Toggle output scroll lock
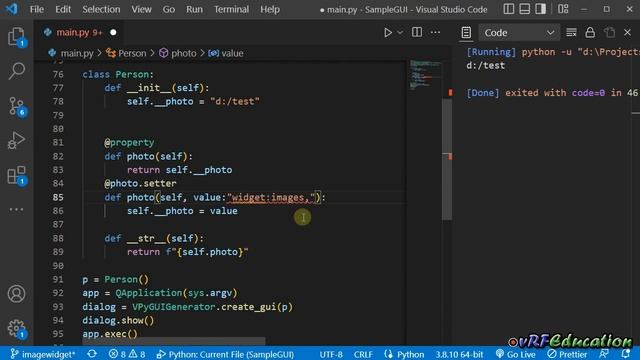 click(590, 33)
